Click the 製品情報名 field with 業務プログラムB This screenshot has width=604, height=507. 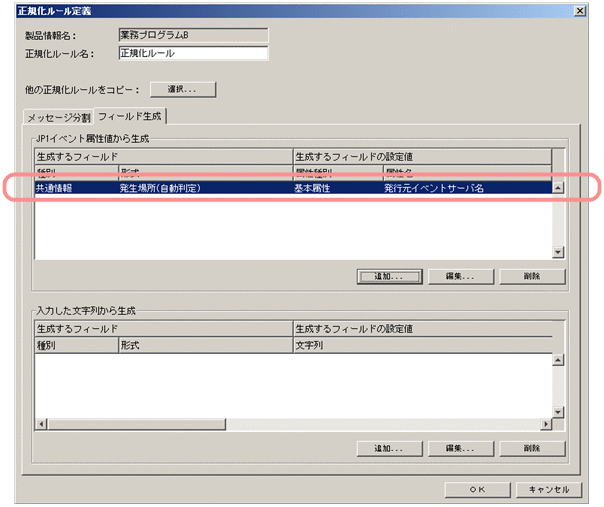[193, 35]
